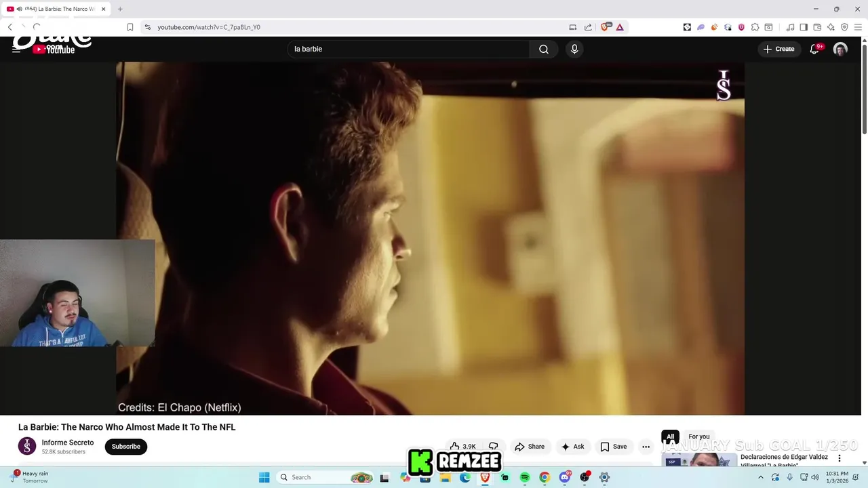Go to the YouTube home logo
The image size is (868, 488).
pos(54,49)
